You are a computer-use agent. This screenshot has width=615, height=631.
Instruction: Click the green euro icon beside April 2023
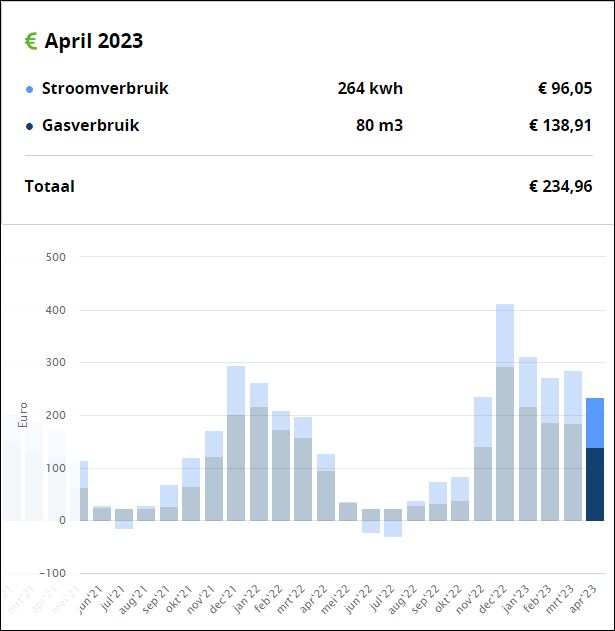(31, 41)
